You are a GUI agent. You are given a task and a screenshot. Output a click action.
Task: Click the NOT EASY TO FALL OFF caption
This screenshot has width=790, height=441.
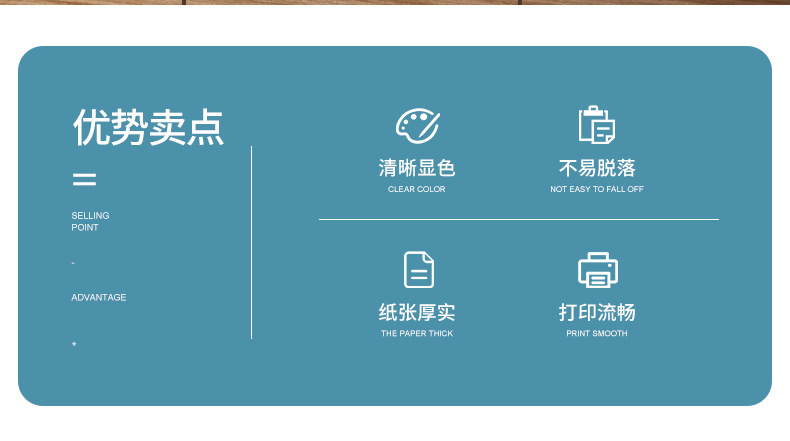[x=597, y=189]
